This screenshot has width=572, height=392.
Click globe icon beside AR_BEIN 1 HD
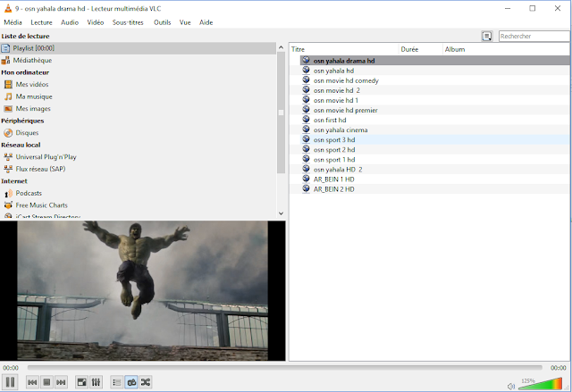306,179
